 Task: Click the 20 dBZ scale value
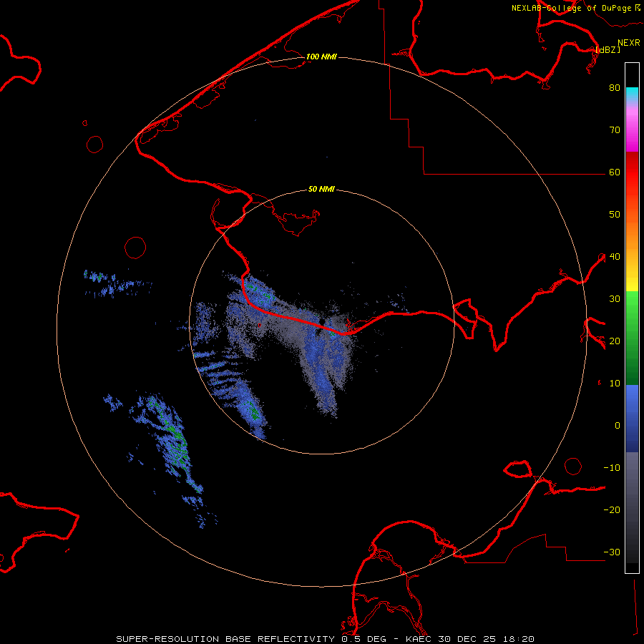[615, 341]
